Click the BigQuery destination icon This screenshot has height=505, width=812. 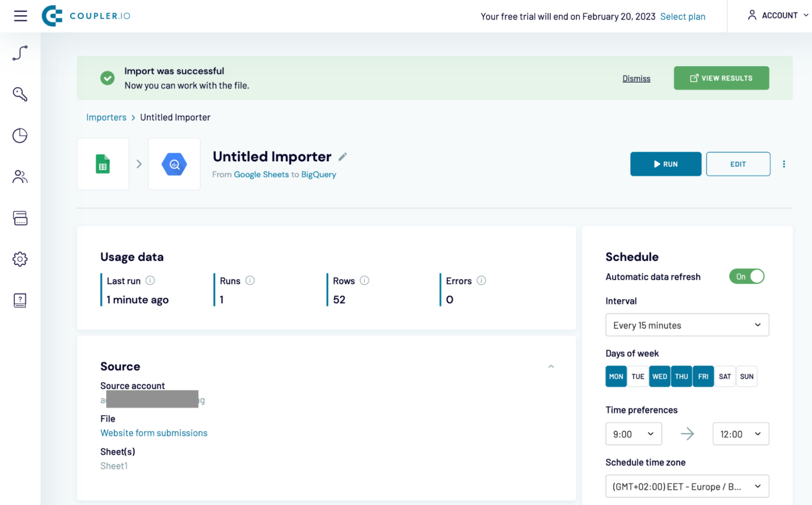[x=174, y=164]
